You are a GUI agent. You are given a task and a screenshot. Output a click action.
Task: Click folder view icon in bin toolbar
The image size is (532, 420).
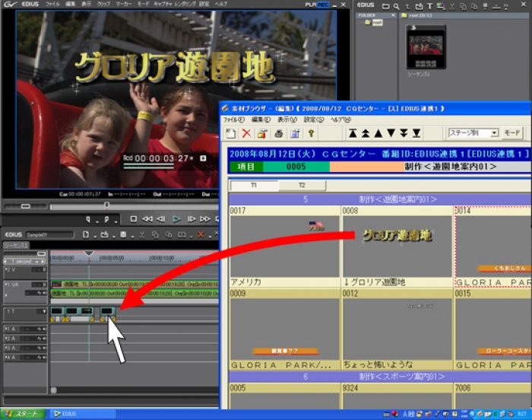click(385, 6)
